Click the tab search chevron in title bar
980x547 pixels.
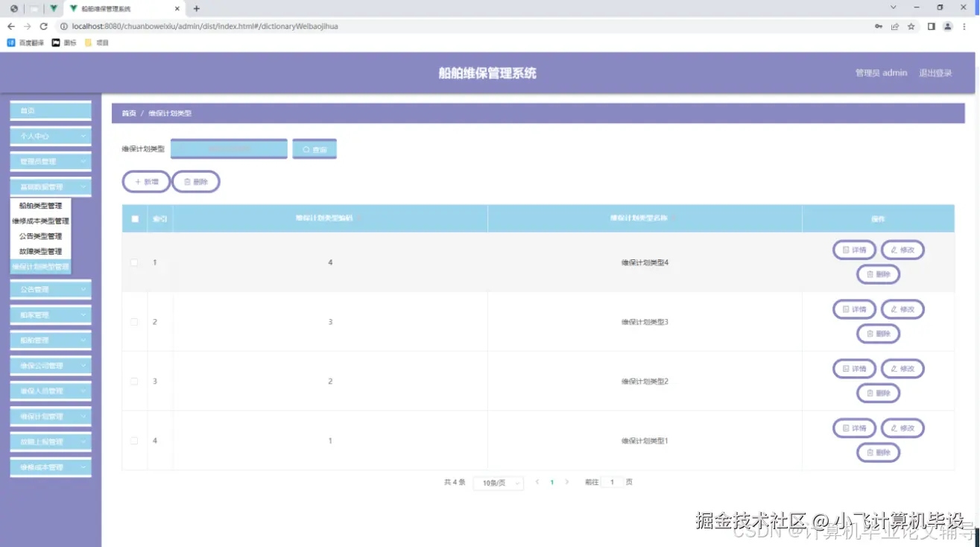(893, 7)
